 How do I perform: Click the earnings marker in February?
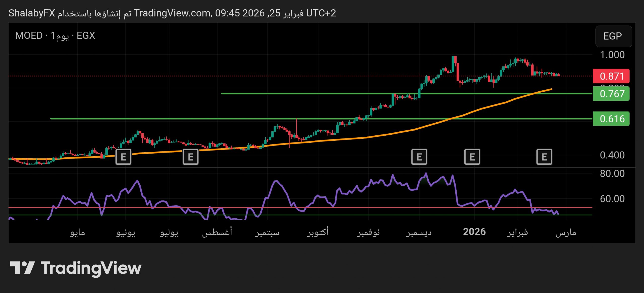coord(544,157)
